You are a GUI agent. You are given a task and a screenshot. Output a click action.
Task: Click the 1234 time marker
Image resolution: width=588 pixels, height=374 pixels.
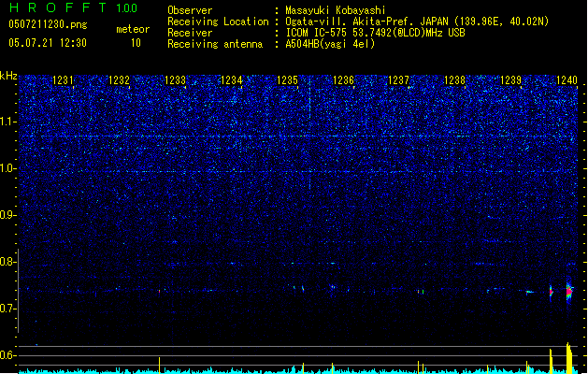click(232, 80)
